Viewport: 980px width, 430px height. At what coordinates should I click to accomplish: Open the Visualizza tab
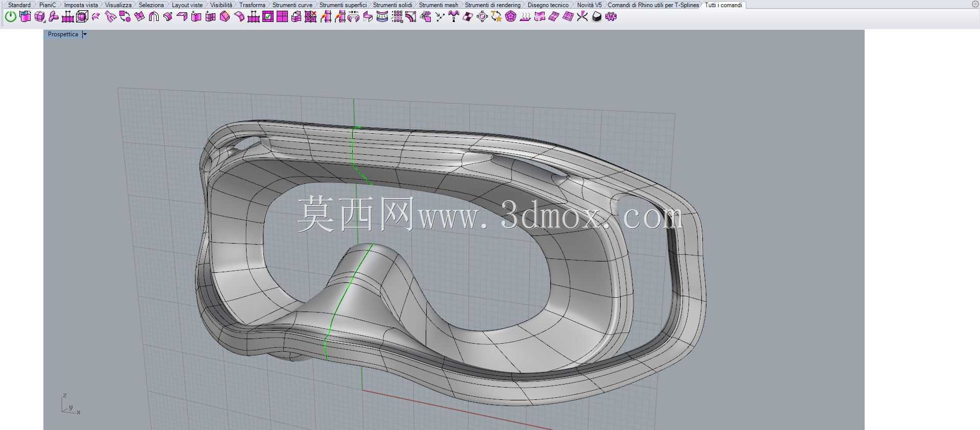pos(118,5)
